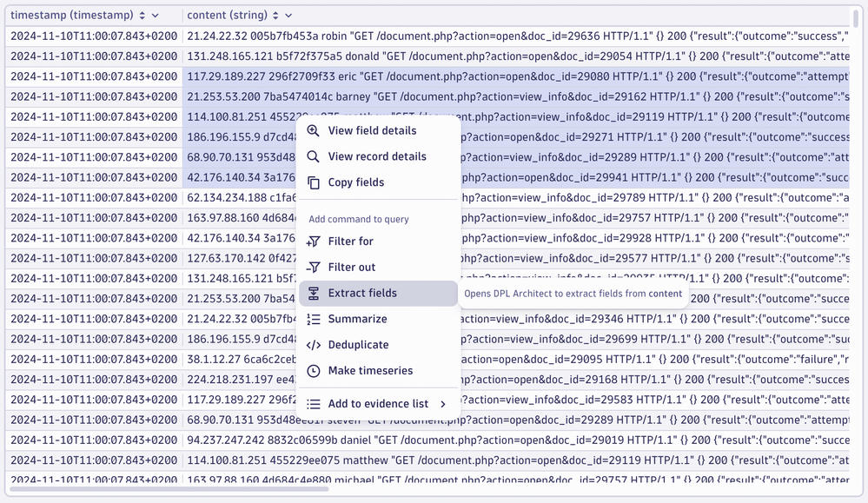Click the View record details search icon
The image size is (868, 503).
[314, 157]
